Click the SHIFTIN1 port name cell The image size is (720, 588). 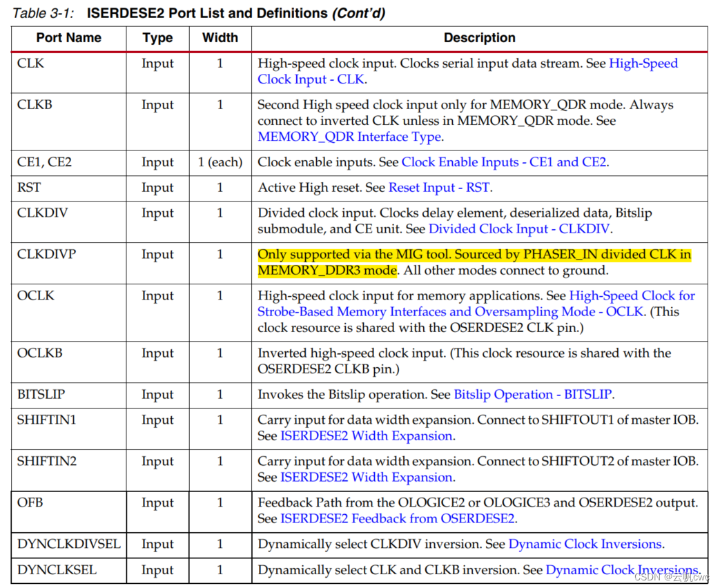coord(69,429)
